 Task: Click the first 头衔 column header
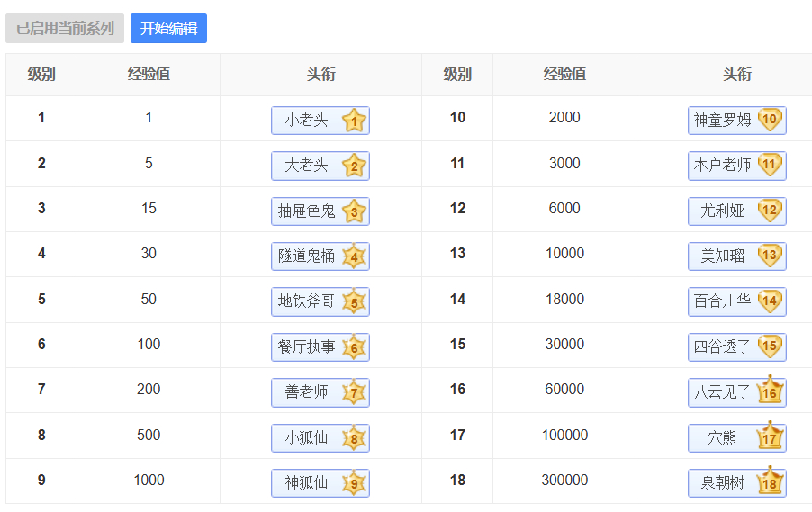(x=320, y=75)
